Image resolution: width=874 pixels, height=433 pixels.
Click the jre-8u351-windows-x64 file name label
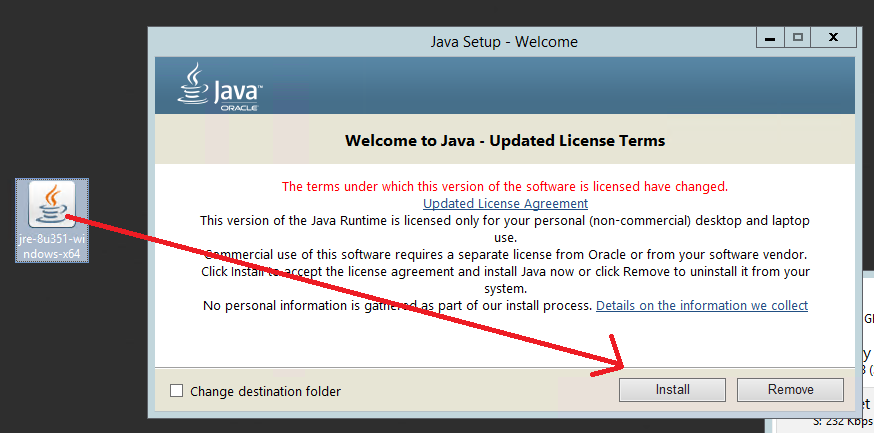tap(52, 247)
